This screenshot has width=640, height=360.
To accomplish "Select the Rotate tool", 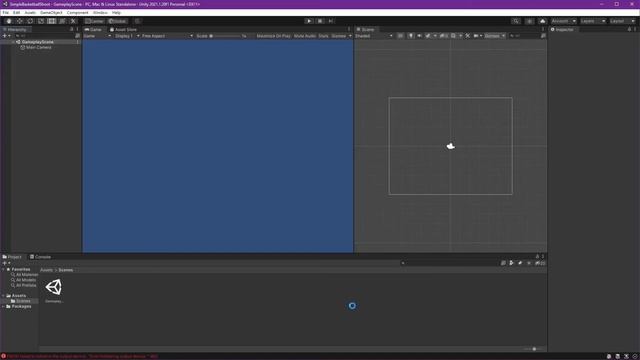I will tap(30, 21).
